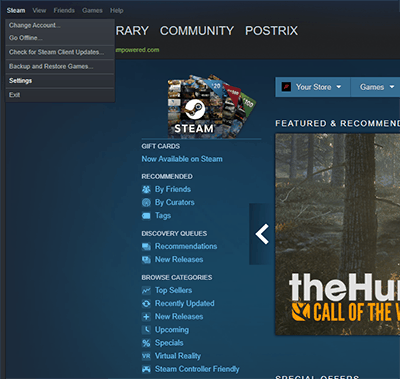The height and width of the screenshot is (379, 400).
Task: Switch to the COMMUNITY tab
Action: [x=197, y=31]
